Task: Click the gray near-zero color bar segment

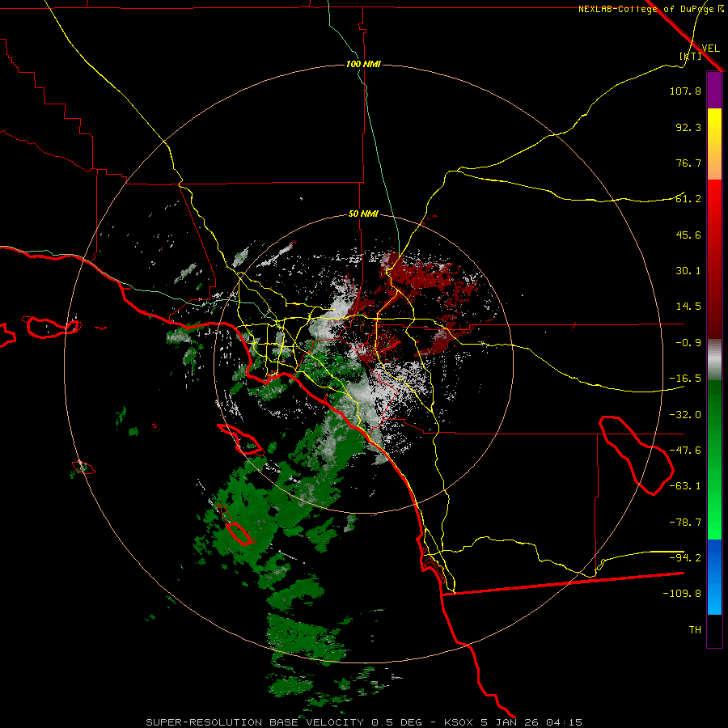Action: (714, 360)
